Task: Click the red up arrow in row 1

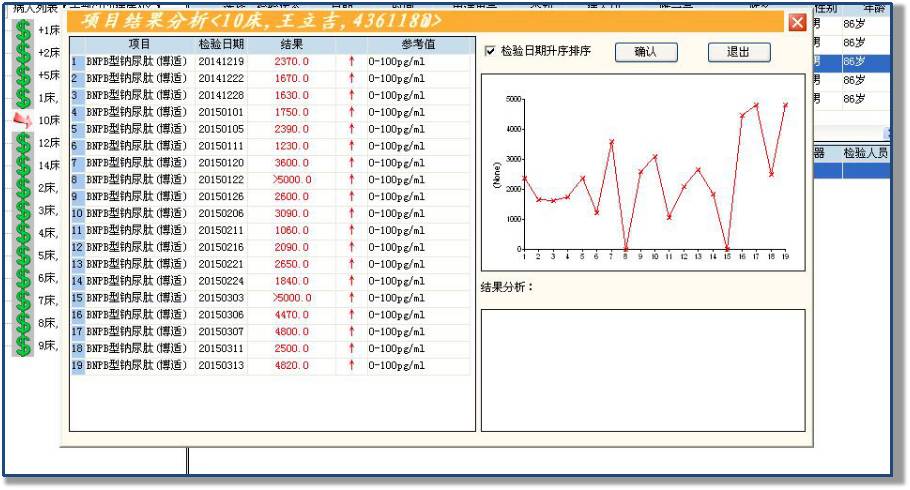Action: pyautogui.click(x=351, y=62)
